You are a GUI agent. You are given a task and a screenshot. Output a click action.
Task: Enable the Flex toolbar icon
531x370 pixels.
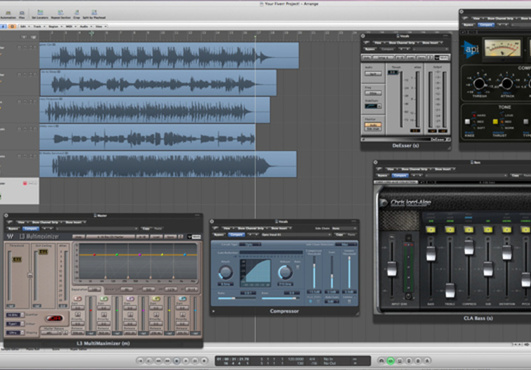(x=22, y=14)
